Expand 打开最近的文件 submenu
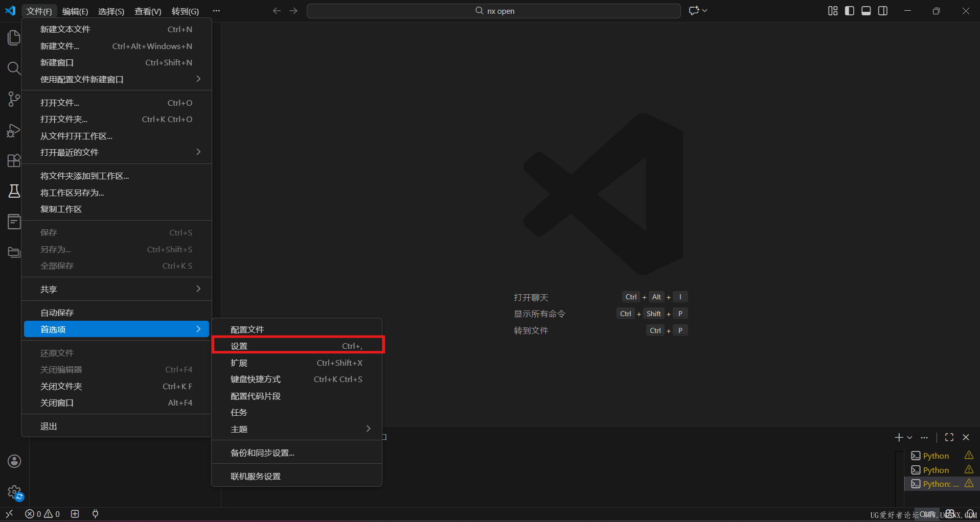Viewport: 980px width, 522px height. point(117,153)
